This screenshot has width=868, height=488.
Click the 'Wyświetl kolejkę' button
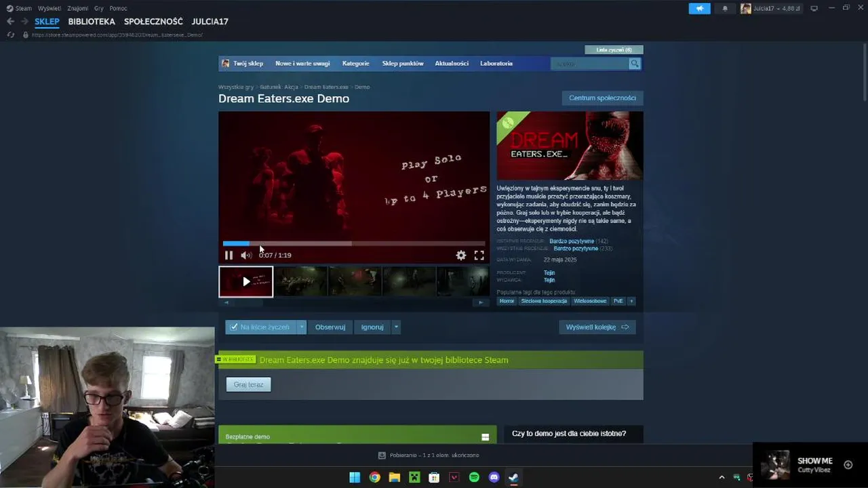[597, 327]
